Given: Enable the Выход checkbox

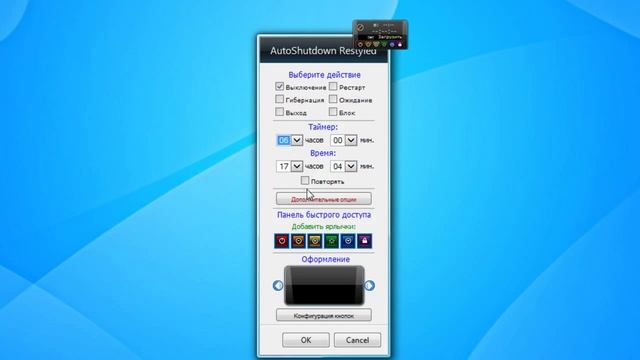Looking at the screenshot, I should pyautogui.click(x=280, y=111).
